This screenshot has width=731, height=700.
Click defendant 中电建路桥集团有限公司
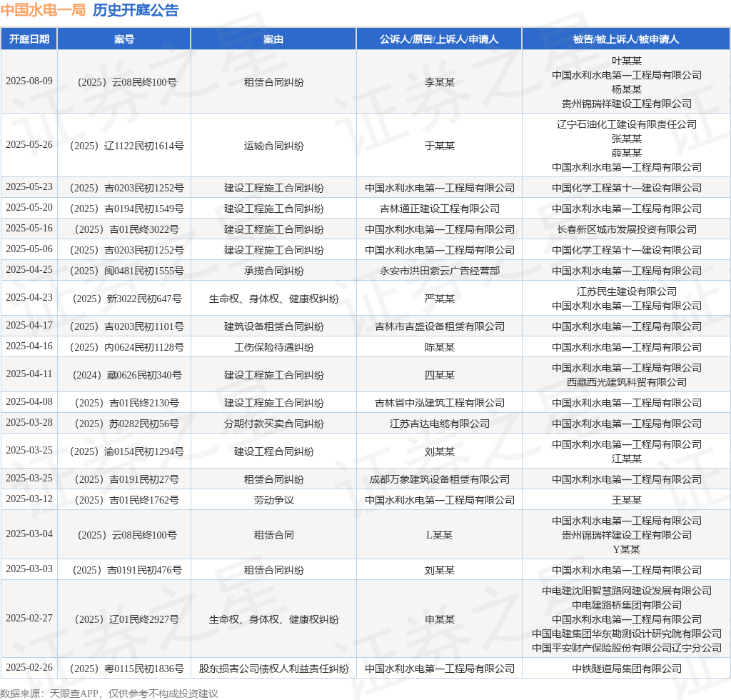627,605
